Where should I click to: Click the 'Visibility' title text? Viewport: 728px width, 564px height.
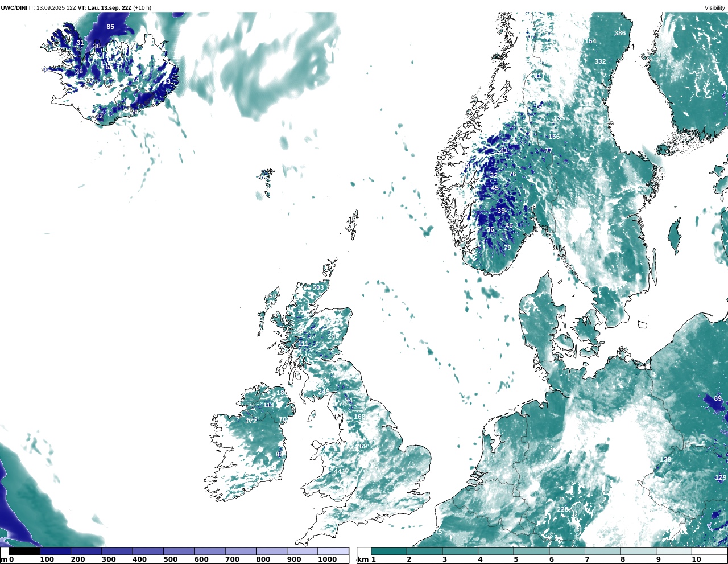[x=715, y=7]
